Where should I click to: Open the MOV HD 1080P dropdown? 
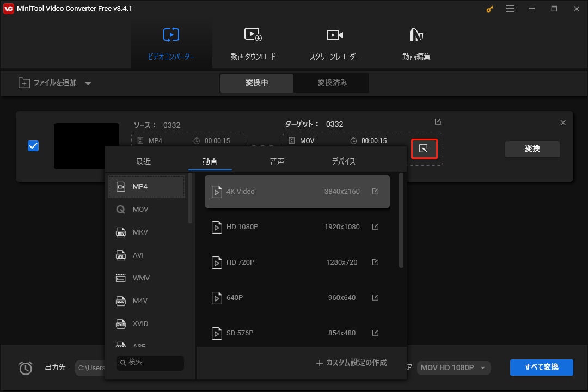pyautogui.click(x=454, y=367)
